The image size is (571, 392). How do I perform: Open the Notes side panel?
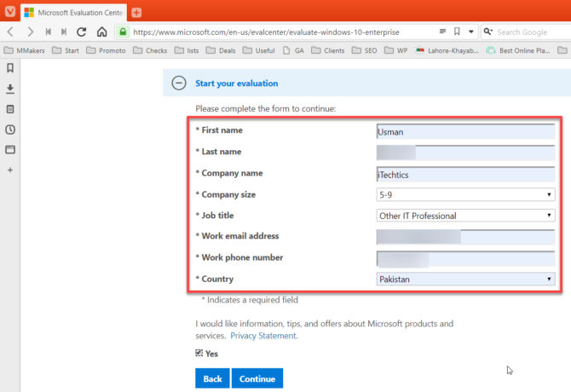pos(10,109)
